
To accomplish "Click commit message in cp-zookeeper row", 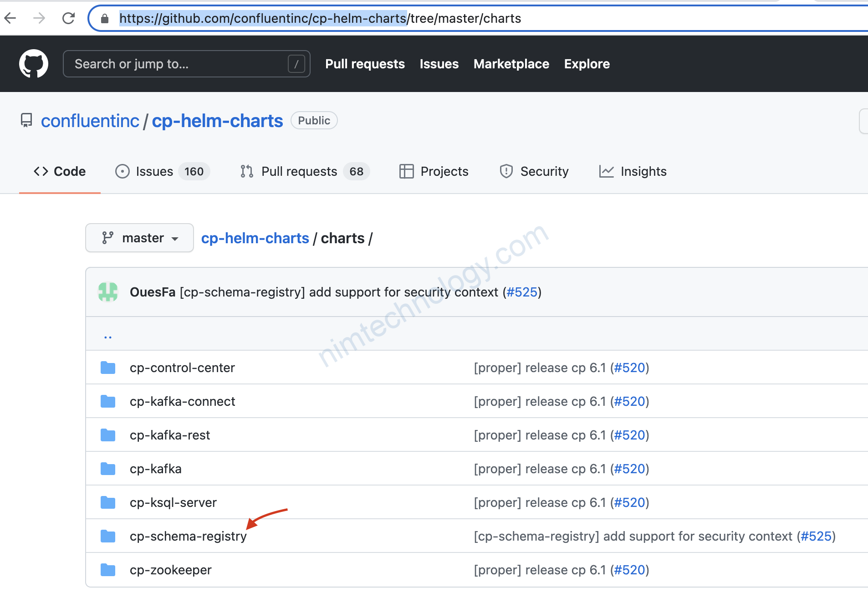I will pyautogui.click(x=540, y=570).
